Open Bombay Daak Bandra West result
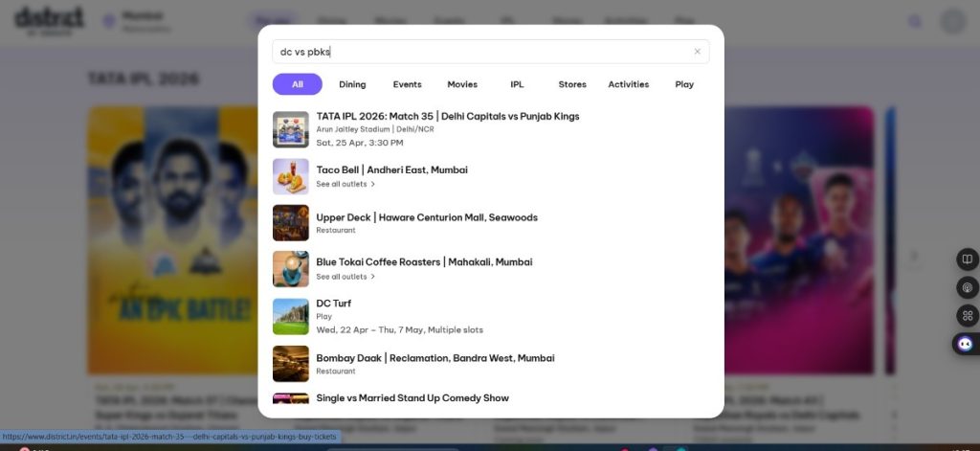The width and height of the screenshot is (980, 451). coord(491,364)
